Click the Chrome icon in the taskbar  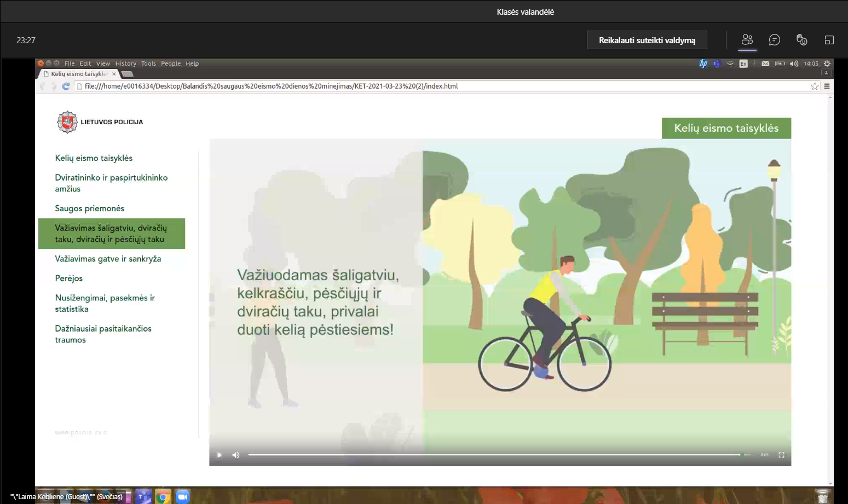pyautogui.click(x=163, y=496)
